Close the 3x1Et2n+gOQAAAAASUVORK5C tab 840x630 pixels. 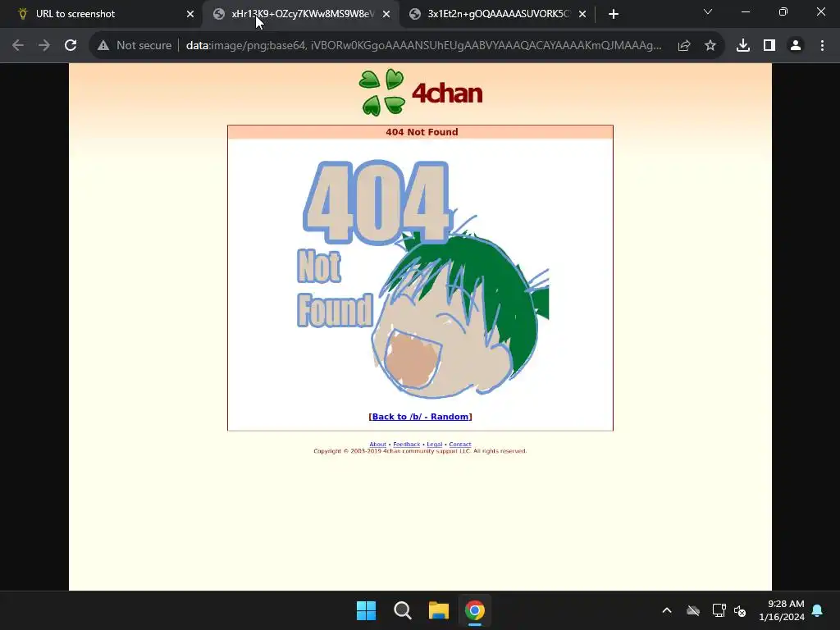tap(582, 14)
